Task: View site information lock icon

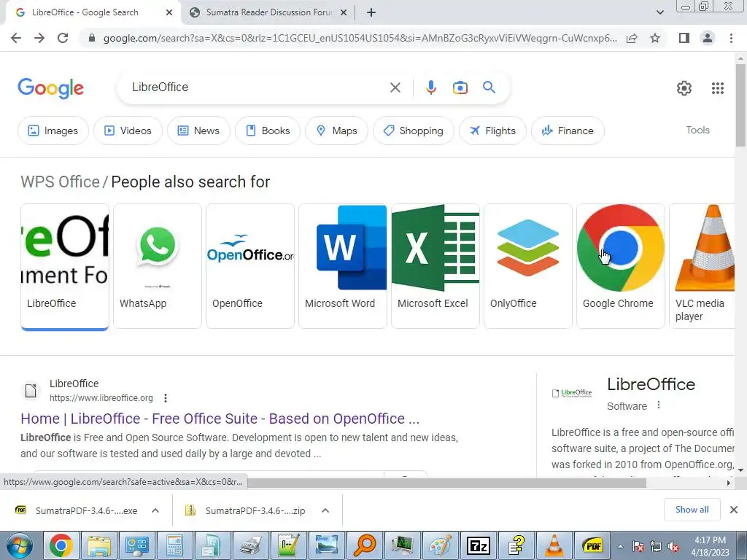Action: click(x=91, y=38)
